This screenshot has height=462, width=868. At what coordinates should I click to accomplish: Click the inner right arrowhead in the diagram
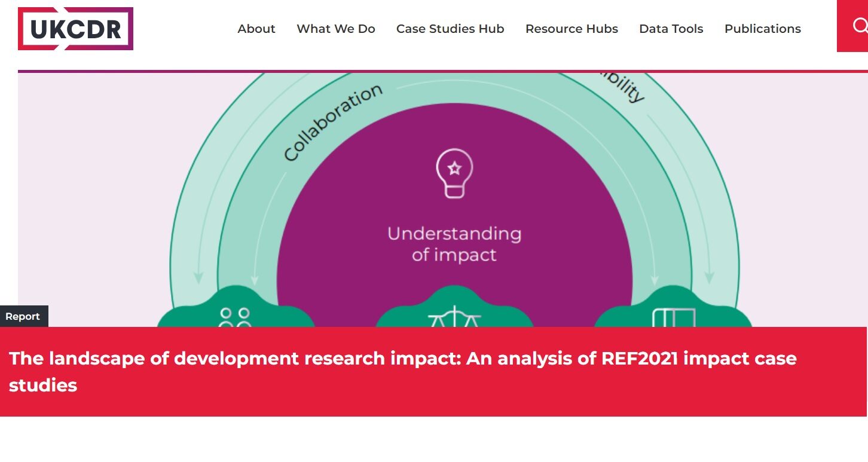tap(654, 280)
